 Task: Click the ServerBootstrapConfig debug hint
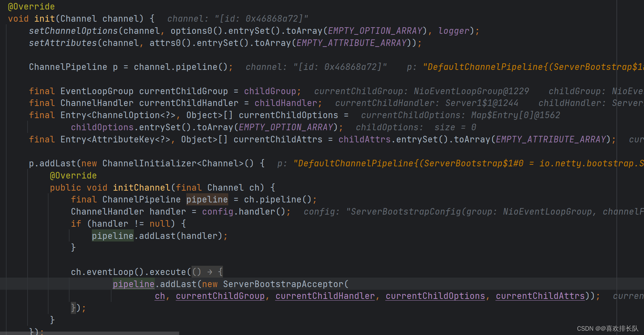474,212
